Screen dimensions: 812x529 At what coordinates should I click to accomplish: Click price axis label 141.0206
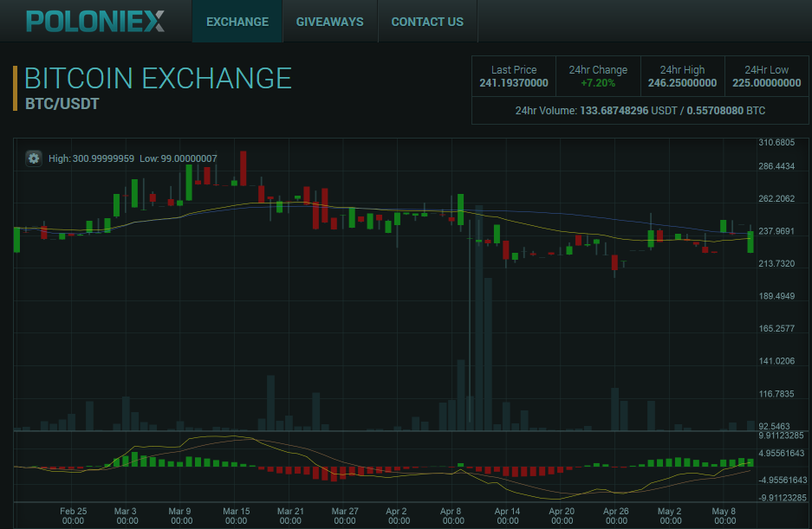[x=776, y=361]
